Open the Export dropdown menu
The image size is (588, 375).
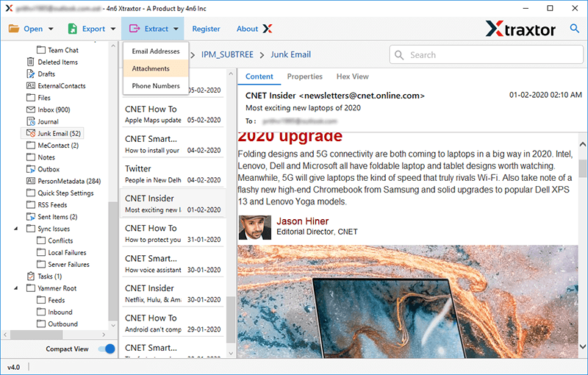(x=92, y=29)
